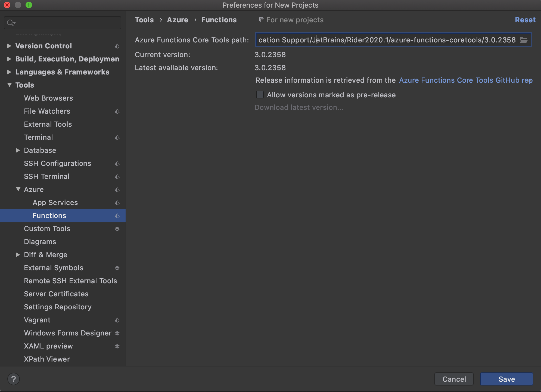Click the Custom Tools layered icon
Viewport: 541px width, 392px height.
pos(117,229)
